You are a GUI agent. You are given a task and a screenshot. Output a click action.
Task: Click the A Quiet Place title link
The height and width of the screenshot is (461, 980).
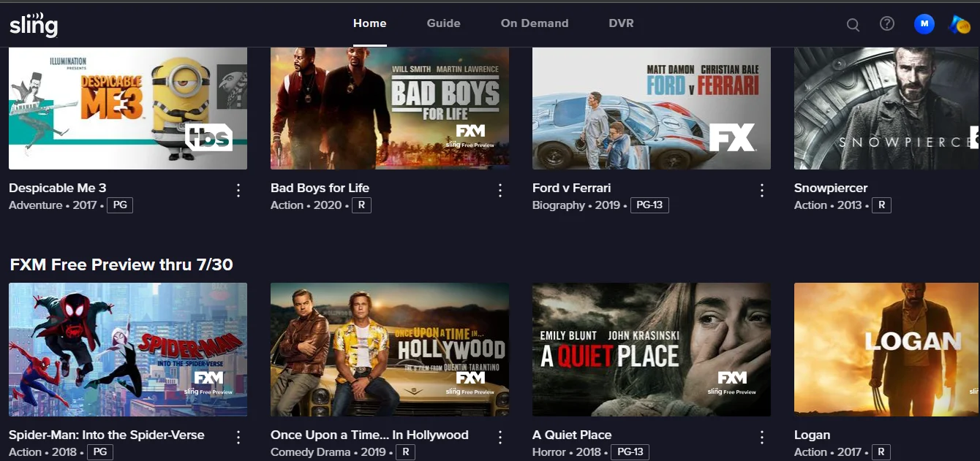[x=572, y=435]
